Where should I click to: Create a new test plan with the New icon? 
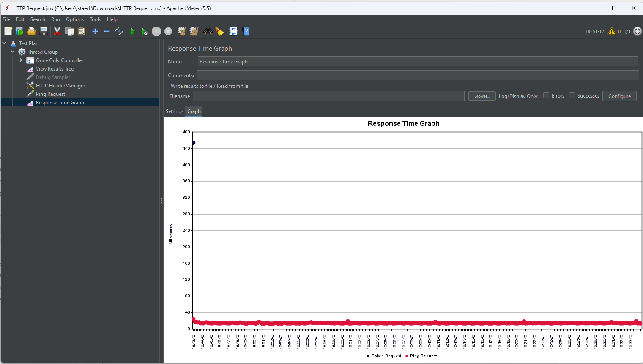pos(8,31)
